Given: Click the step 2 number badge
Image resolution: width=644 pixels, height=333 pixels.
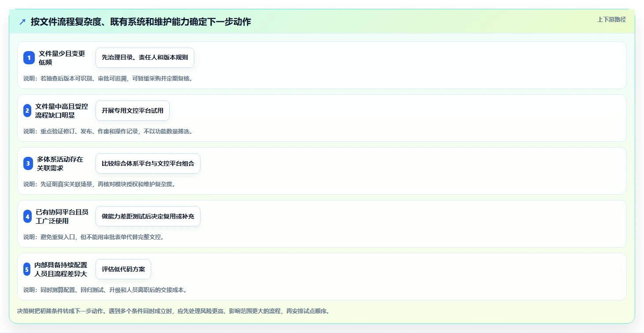Looking at the screenshot, I should pyautogui.click(x=27, y=111).
